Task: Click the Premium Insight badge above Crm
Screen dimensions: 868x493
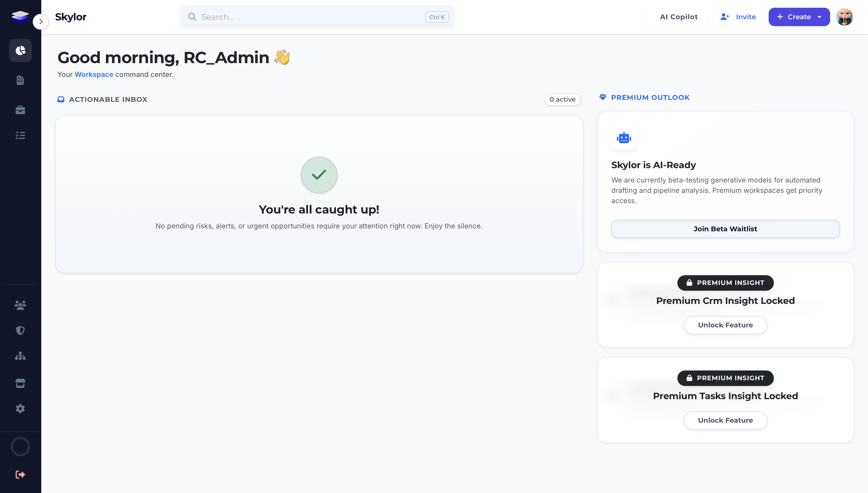Action: [x=725, y=283]
